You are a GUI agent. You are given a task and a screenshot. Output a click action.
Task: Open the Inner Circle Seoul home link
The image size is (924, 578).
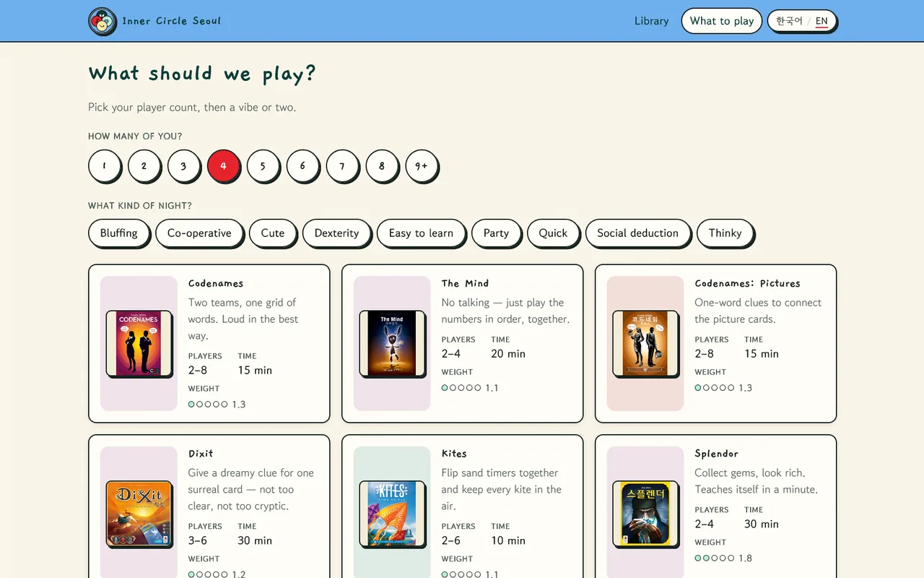click(x=154, y=22)
